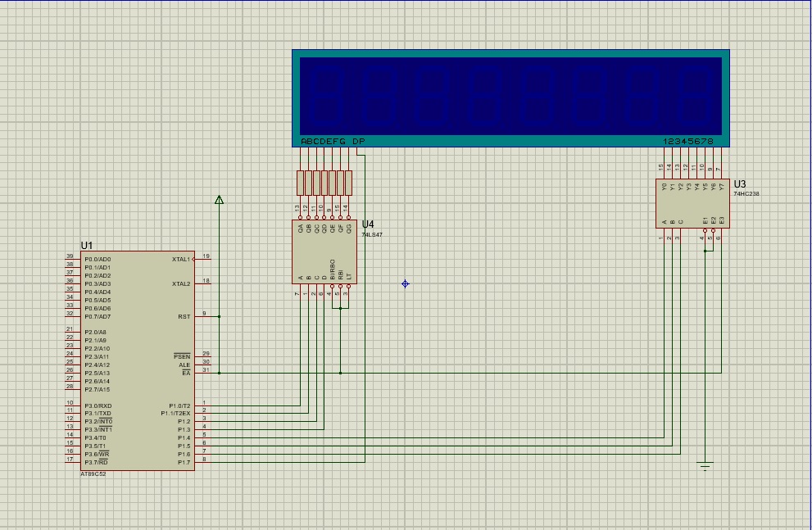Click the P0.7/AD7 pin label
The image size is (812, 530).
[98, 316]
